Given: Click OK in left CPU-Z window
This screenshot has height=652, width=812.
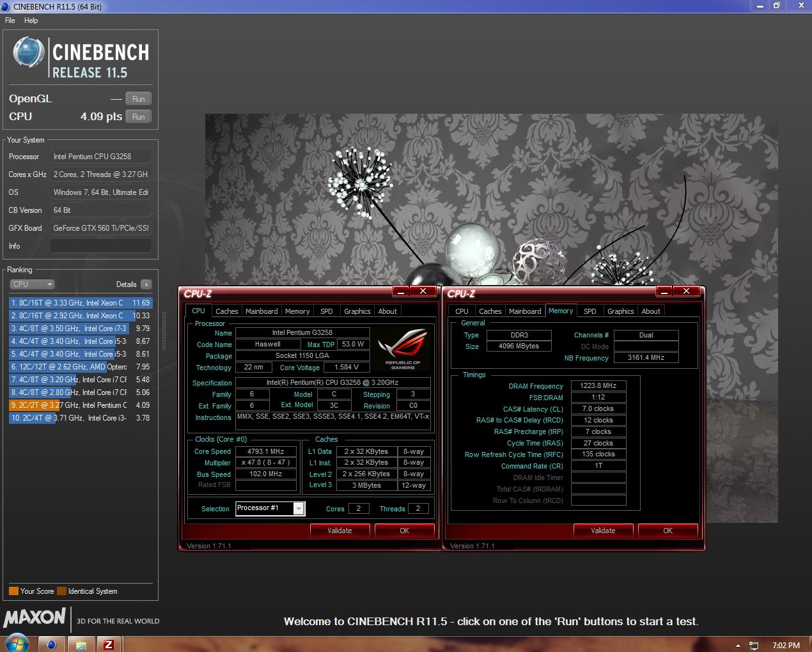Looking at the screenshot, I should (404, 531).
